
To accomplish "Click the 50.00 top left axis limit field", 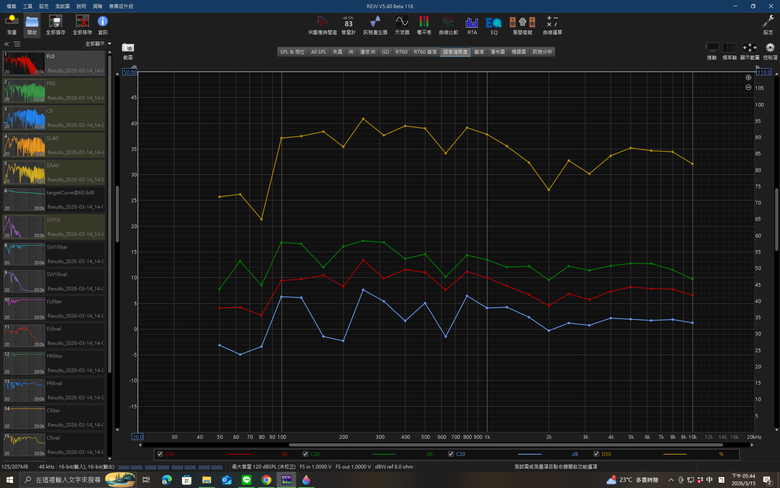I will 129,72.
